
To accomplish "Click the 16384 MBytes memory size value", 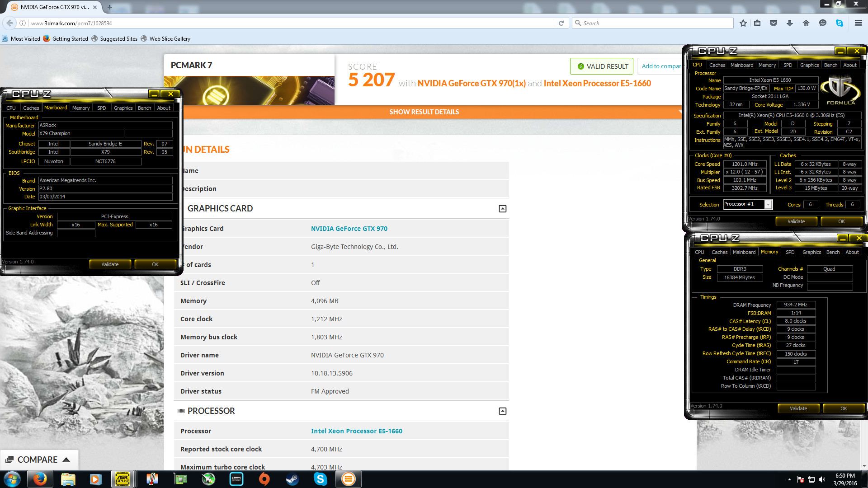I will tap(740, 277).
